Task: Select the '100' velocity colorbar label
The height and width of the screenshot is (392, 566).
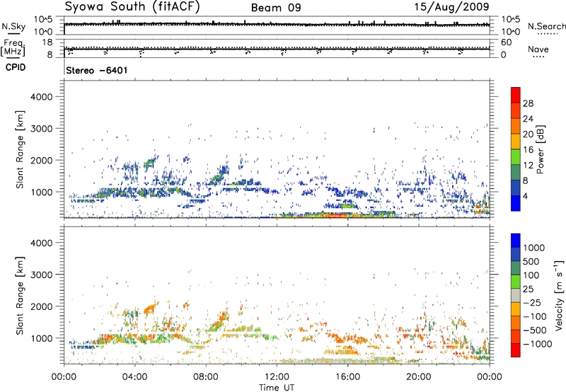Action: pyautogui.click(x=532, y=275)
